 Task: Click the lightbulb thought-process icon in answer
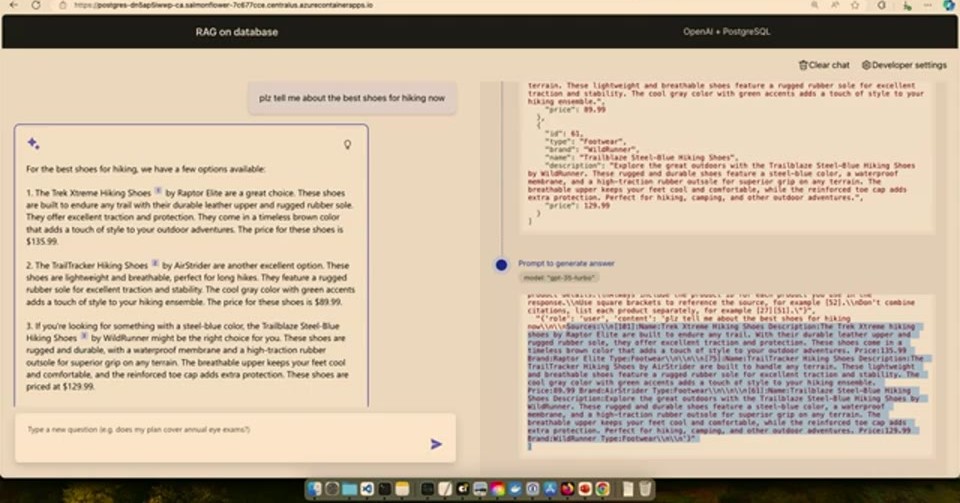pos(347,145)
